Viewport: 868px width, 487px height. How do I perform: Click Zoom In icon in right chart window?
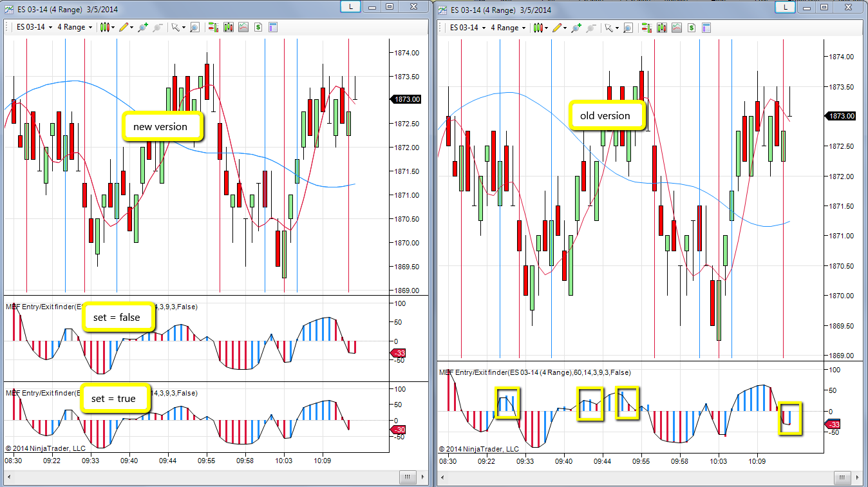pyautogui.click(x=576, y=28)
